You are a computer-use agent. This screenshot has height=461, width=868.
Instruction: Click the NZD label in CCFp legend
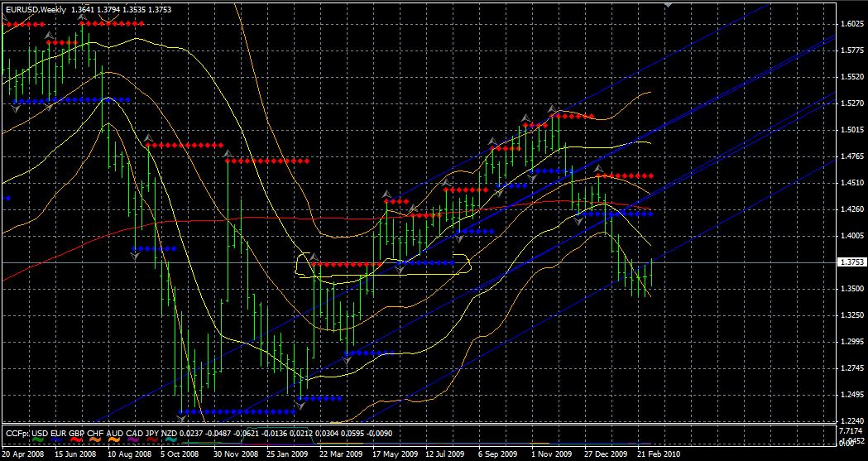tap(169, 434)
